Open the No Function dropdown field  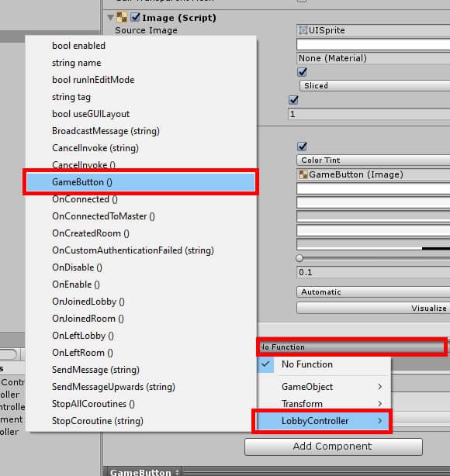pyautogui.click(x=352, y=347)
